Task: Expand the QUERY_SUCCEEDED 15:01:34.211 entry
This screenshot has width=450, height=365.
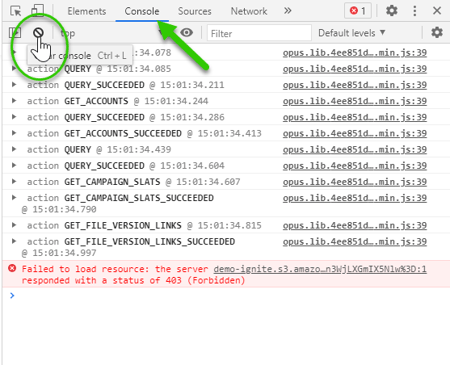Action: [x=14, y=85]
